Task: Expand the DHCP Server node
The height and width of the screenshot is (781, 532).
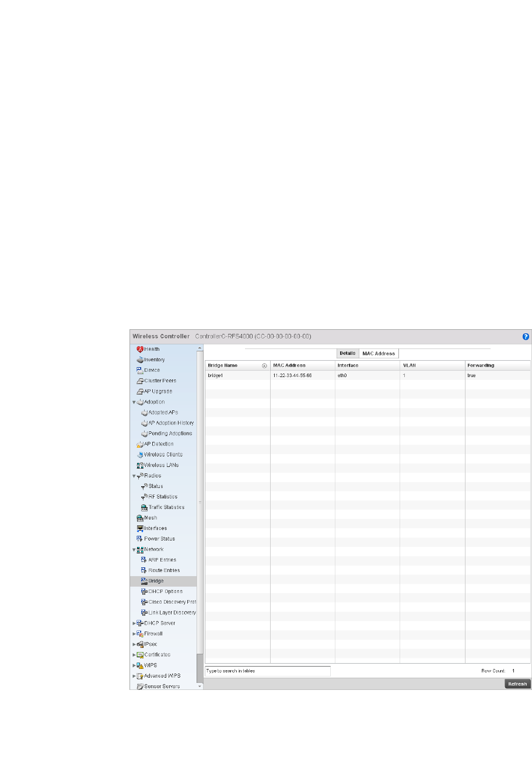Action: (x=134, y=623)
